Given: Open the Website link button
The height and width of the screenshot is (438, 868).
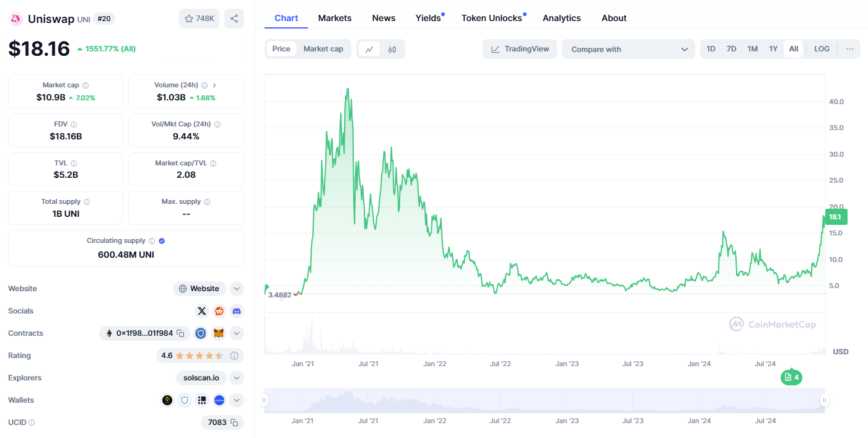Looking at the screenshot, I should [x=199, y=289].
